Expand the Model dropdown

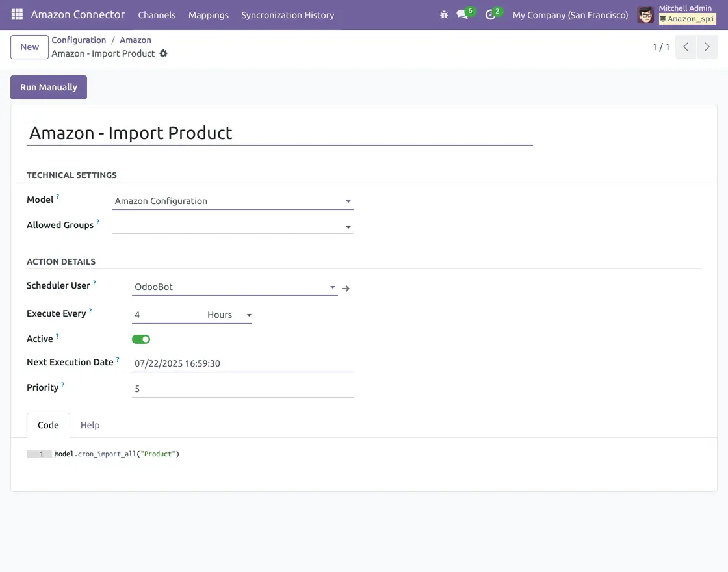232,201
